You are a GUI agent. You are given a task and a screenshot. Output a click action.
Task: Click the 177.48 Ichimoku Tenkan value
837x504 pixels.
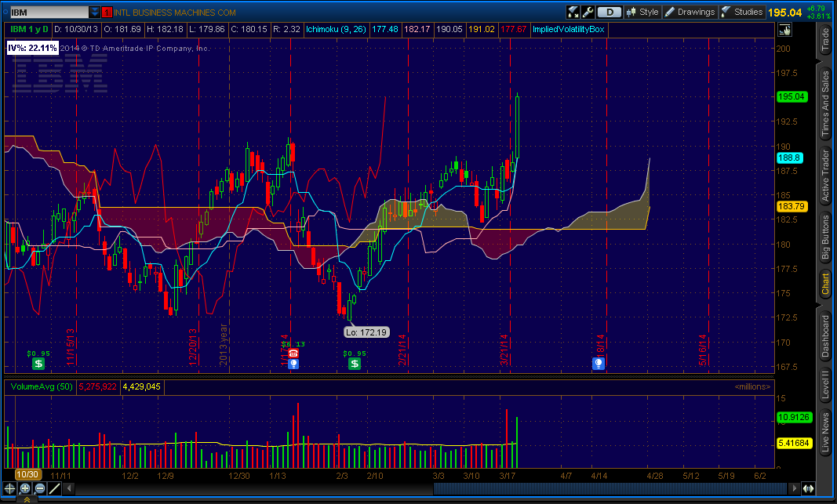click(385, 29)
